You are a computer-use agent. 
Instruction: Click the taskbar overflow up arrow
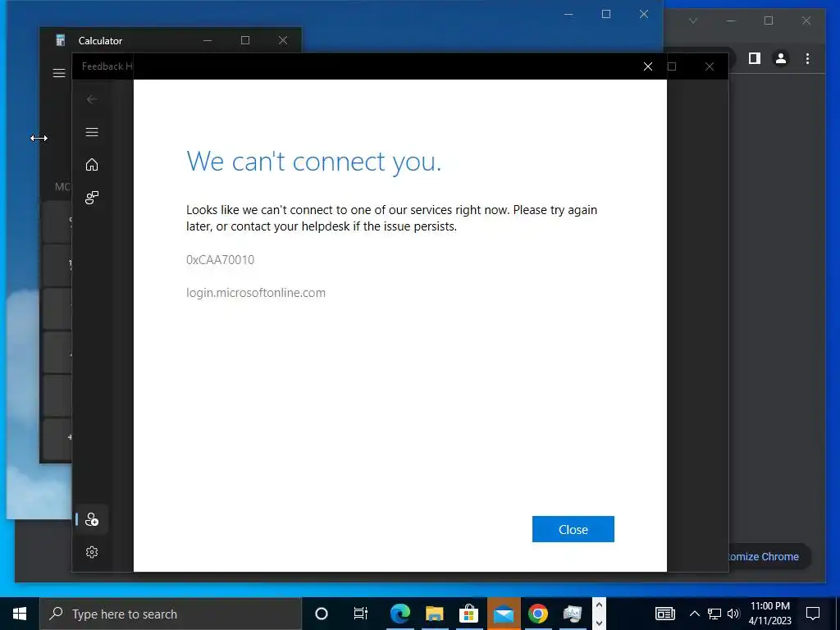click(x=599, y=605)
